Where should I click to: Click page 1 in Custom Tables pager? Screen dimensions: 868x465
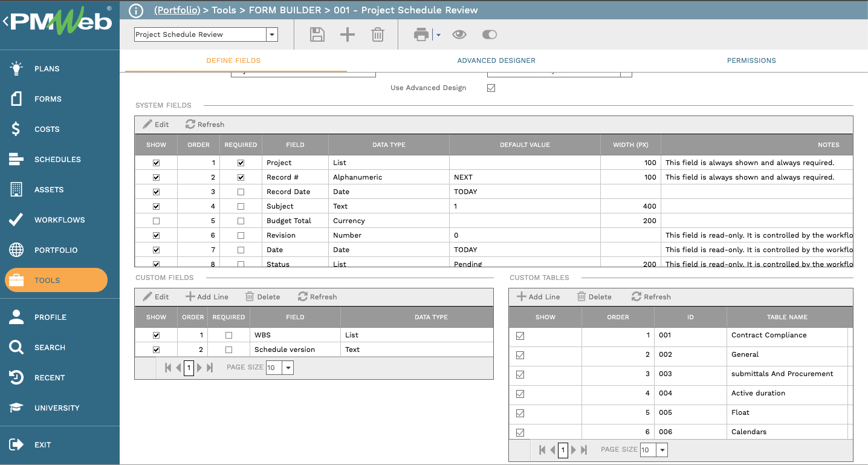click(563, 450)
